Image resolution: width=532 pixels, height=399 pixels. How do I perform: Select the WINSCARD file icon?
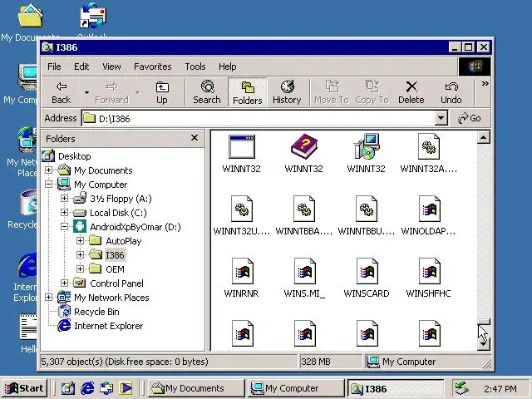tap(367, 271)
